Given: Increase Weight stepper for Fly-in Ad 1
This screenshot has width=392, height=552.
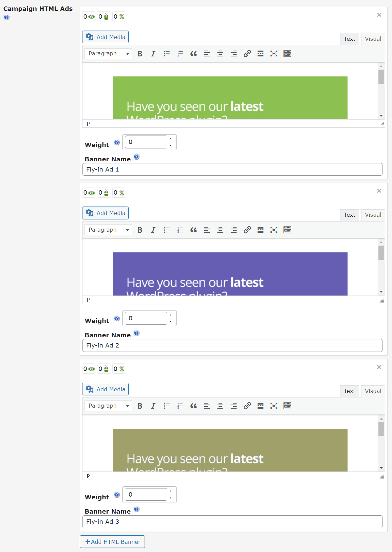Looking at the screenshot, I should [x=170, y=139].
